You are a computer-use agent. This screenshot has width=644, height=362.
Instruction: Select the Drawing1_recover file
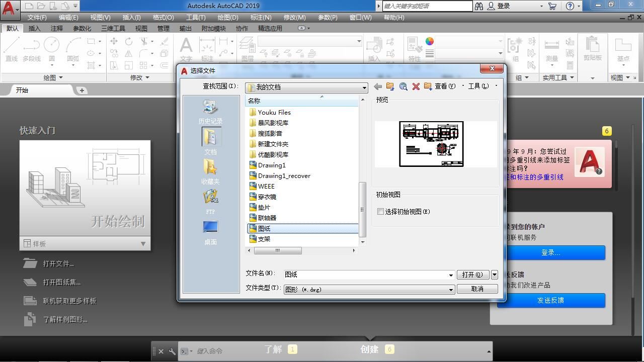(x=284, y=175)
